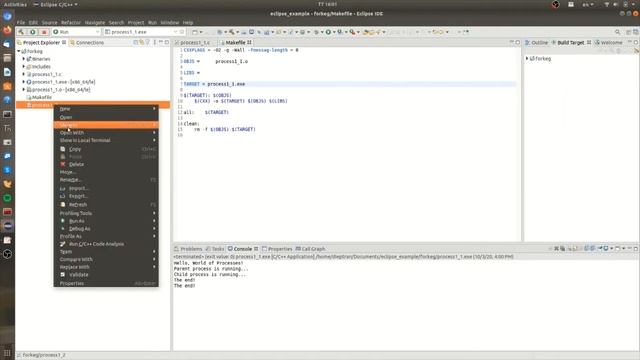Viewport: 640px width, 360px height.
Task: Open the Problems tab
Action: [x=188, y=249]
